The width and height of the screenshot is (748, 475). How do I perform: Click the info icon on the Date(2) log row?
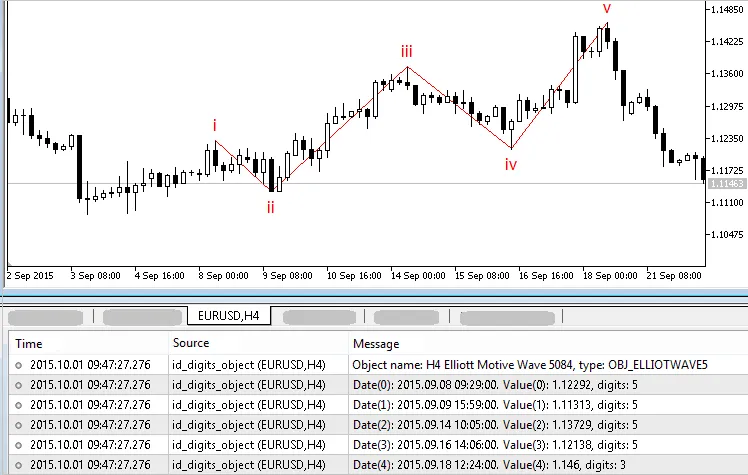[x=20, y=425]
